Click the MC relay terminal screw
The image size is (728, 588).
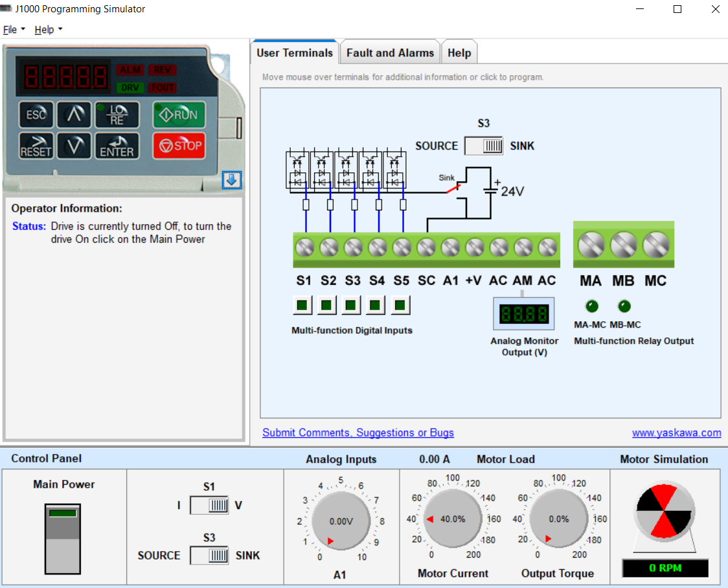pyautogui.click(x=656, y=245)
